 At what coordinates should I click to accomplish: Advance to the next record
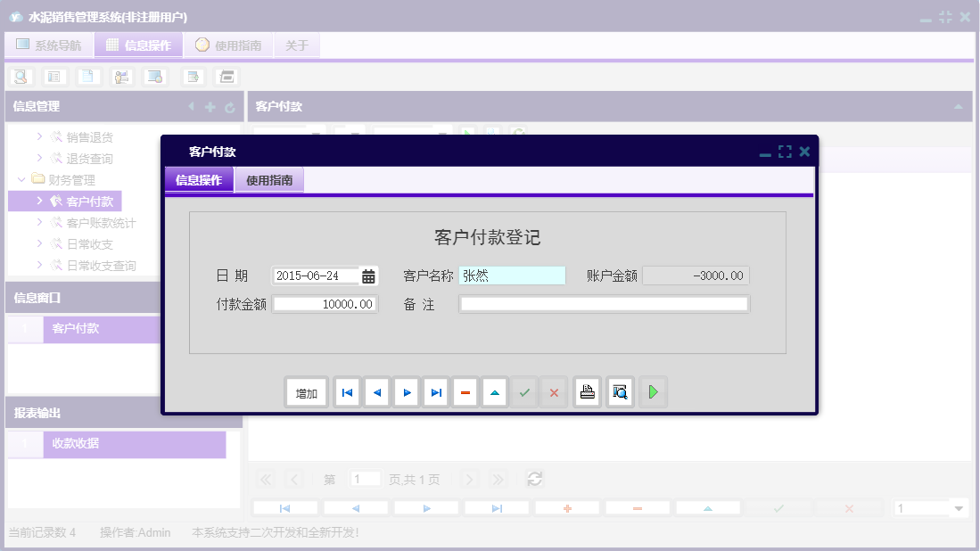coord(406,391)
